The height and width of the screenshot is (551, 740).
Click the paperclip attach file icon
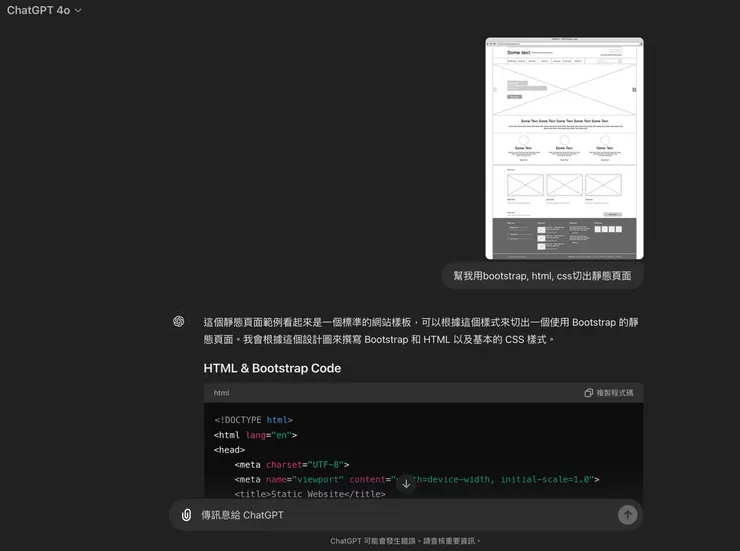pos(186,515)
